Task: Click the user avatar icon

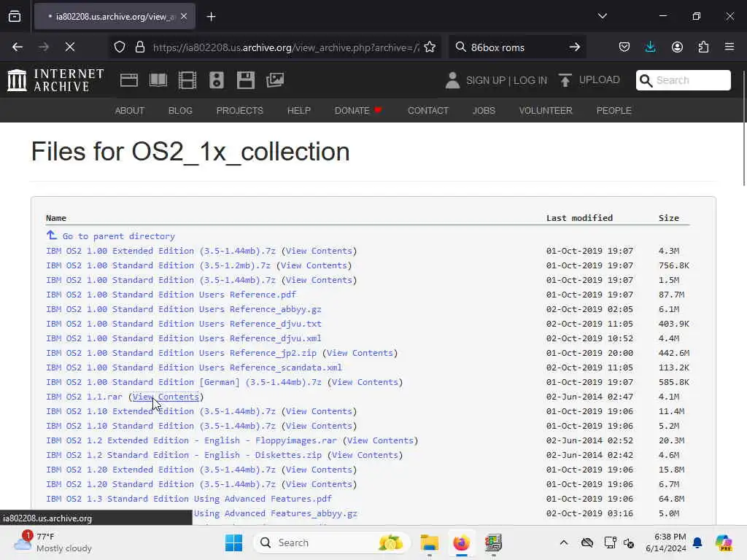Action: 452,80
